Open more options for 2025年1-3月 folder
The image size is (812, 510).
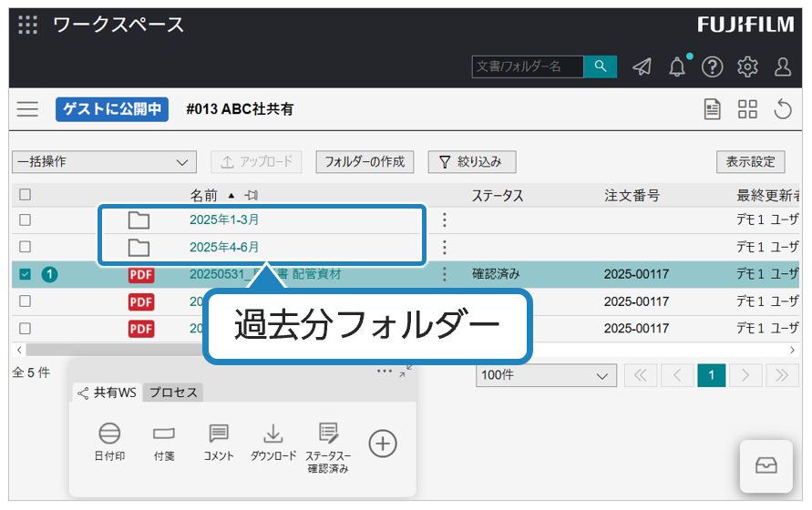445,220
